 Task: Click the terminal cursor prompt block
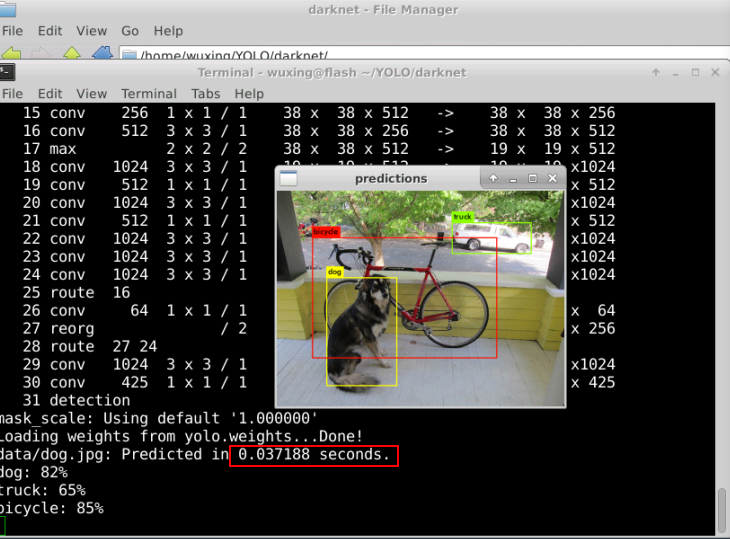(2, 526)
